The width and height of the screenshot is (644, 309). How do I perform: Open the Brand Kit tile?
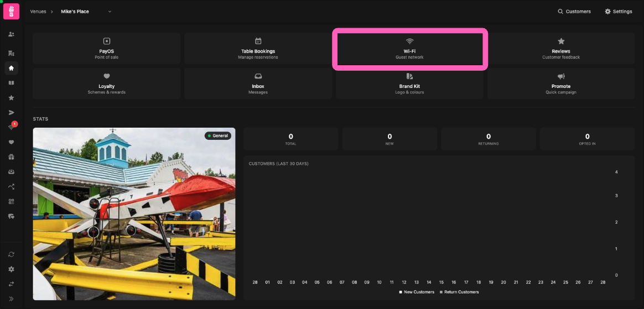point(409,83)
